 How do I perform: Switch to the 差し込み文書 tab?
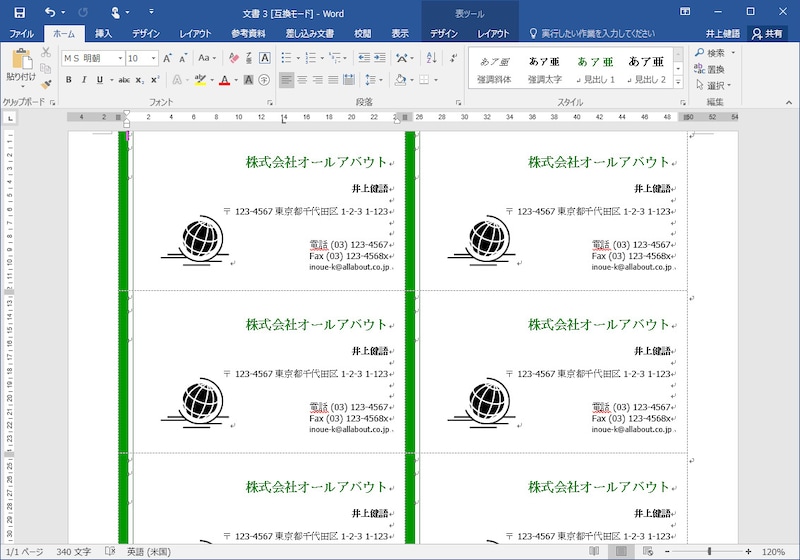point(309,33)
